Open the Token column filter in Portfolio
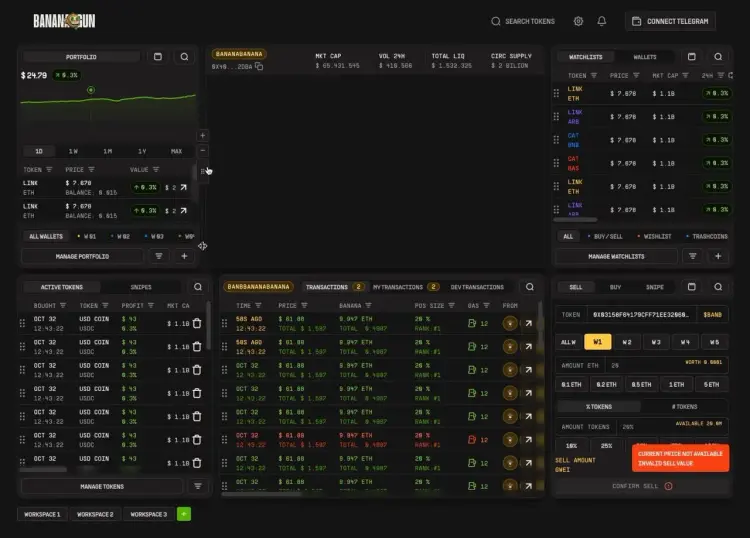This screenshot has height=538, width=750. tap(51, 170)
